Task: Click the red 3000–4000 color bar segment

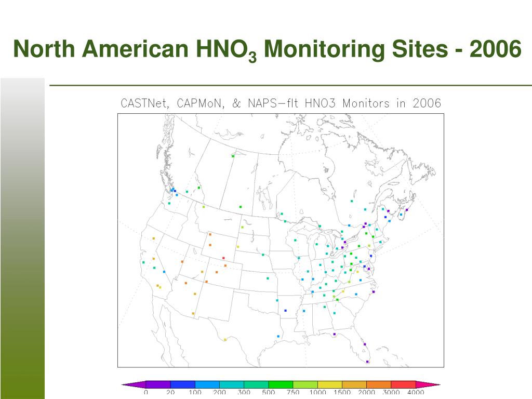Action: pos(403,384)
